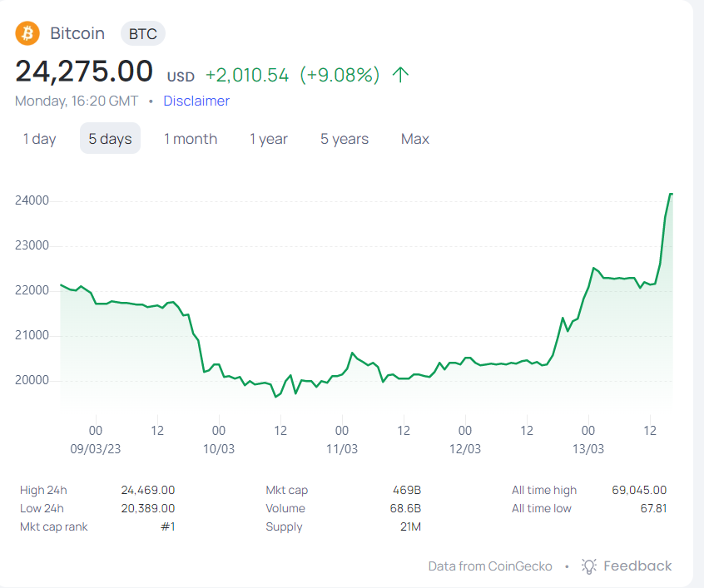Image resolution: width=704 pixels, height=588 pixels.
Task: Click the All time low value 67.81
Action: click(653, 508)
